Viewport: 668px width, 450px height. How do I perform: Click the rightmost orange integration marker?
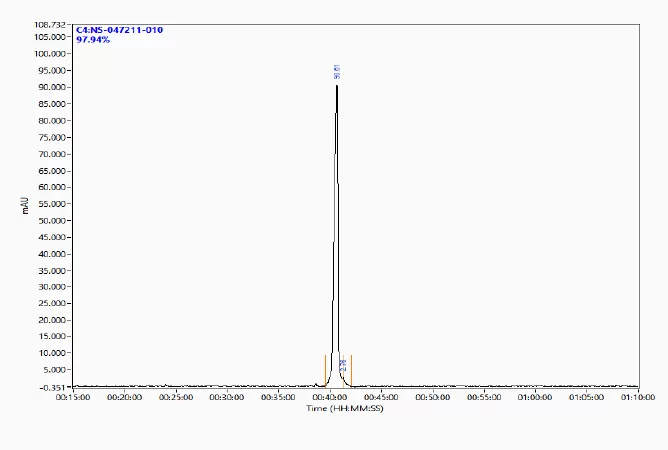click(351, 370)
